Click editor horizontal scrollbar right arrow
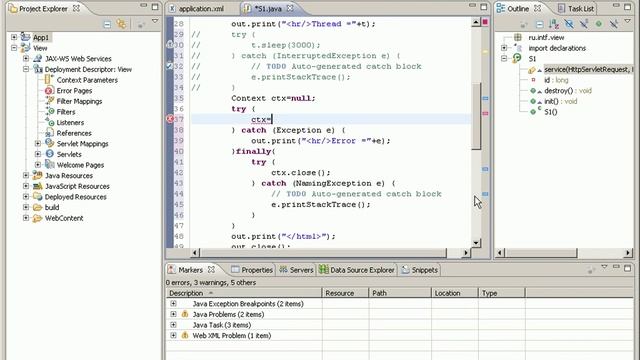This screenshot has width=640, height=360. click(x=466, y=253)
